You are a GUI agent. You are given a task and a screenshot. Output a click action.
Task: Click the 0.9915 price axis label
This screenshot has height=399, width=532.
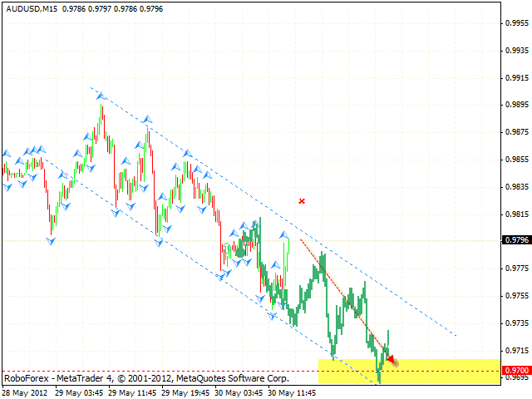515,78
